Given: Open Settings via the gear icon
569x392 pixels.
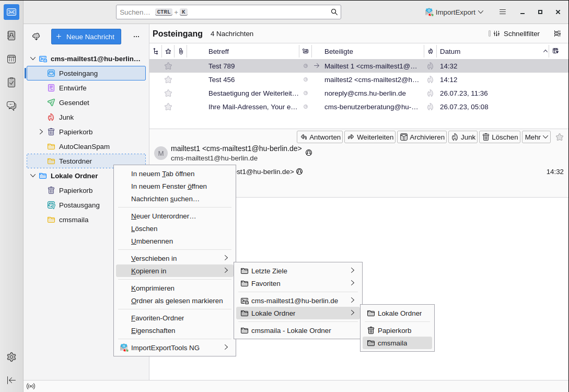Looking at the screenshot, I should pyautogui.click(x=11, y=357).
